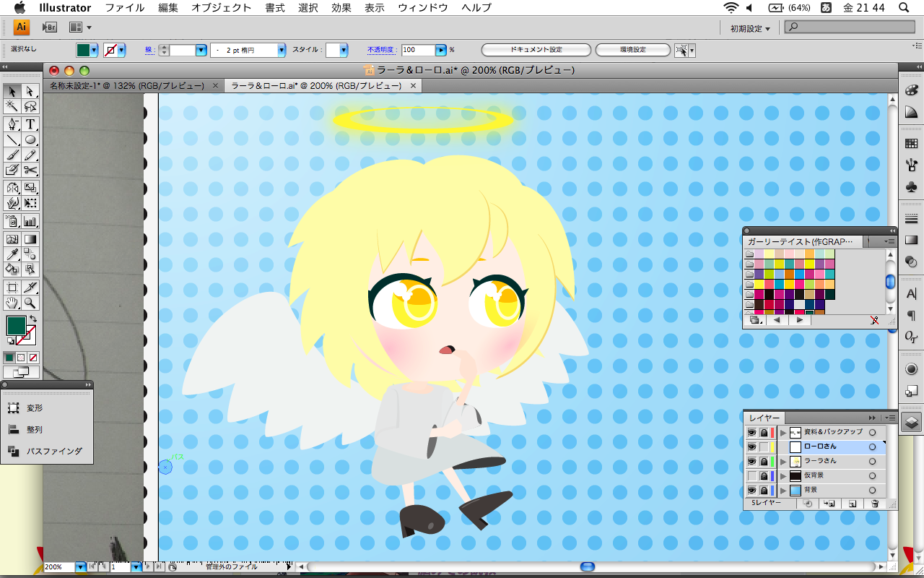Click the opacity value input field
Screen dimensions: 924x578
coord(418,50)
